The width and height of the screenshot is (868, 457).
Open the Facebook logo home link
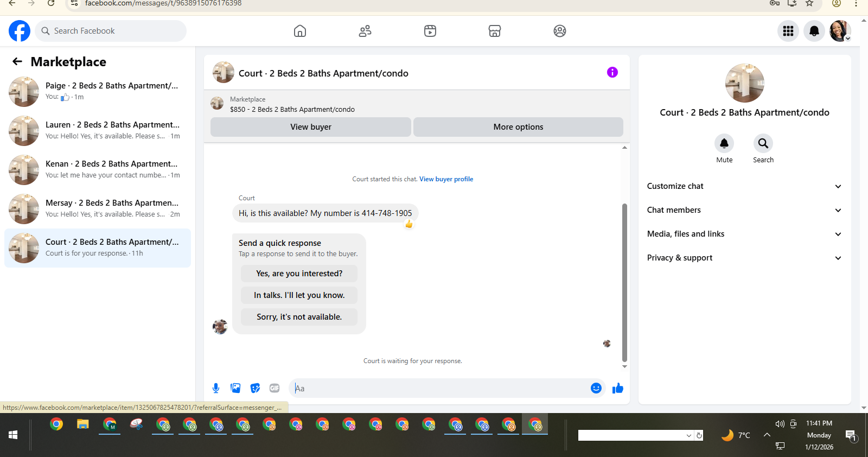[20, 31]
